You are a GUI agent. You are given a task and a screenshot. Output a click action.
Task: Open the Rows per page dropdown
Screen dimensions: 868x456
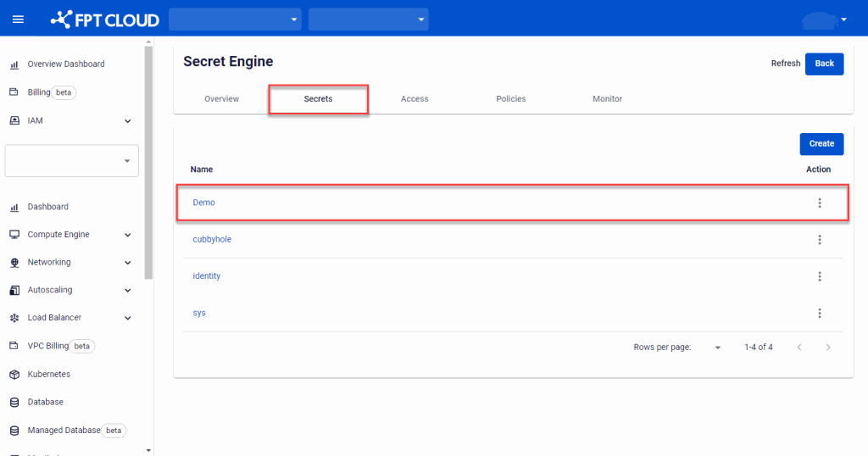point(717,348)
